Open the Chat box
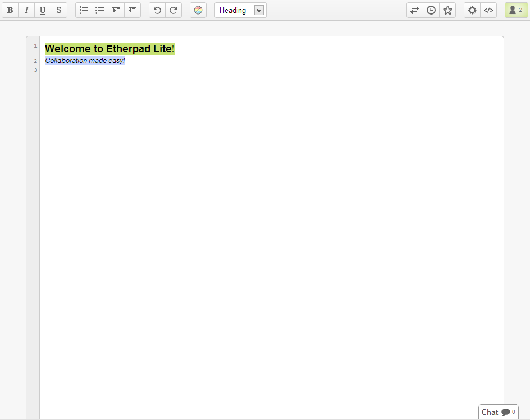Viewport: 530px width, 420px height. (x=499, y=412)
